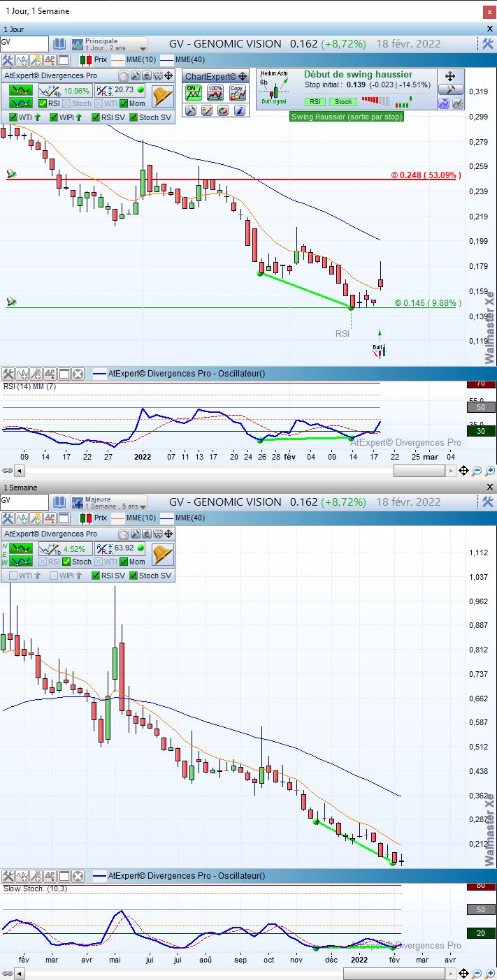Open the Principale 1 Jour, 2 ans dropdown
Image resolution: width=497 pixels, height=980 pixels.
tap(108, 43)
